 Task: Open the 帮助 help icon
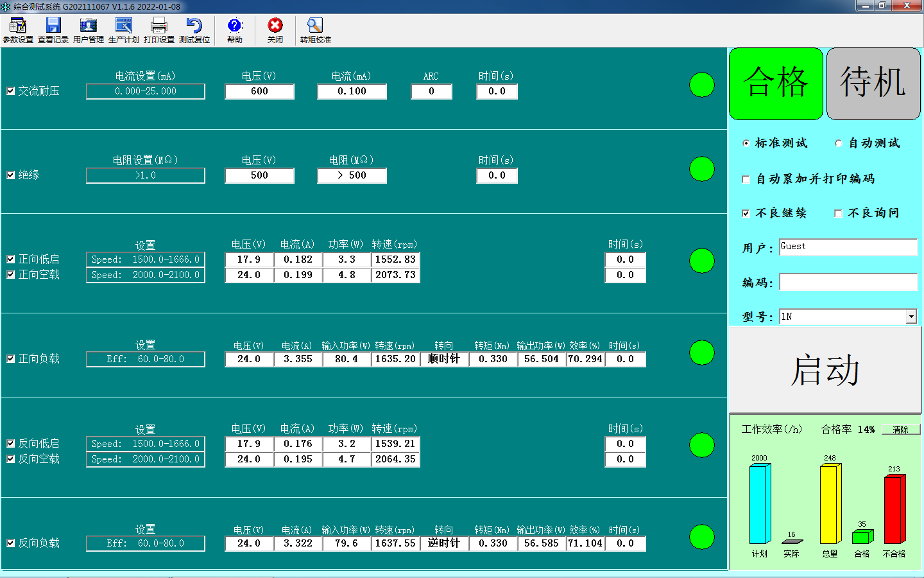(x=235, y=30)
